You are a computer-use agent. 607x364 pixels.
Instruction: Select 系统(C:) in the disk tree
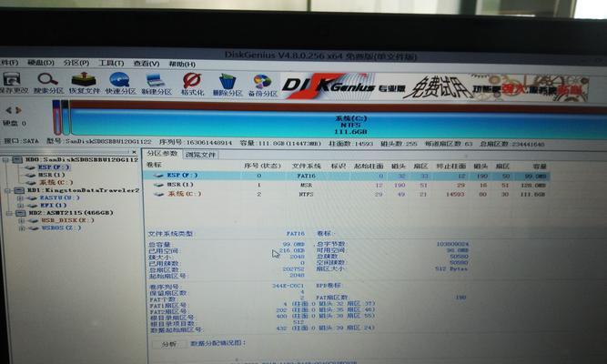[56, 182]
